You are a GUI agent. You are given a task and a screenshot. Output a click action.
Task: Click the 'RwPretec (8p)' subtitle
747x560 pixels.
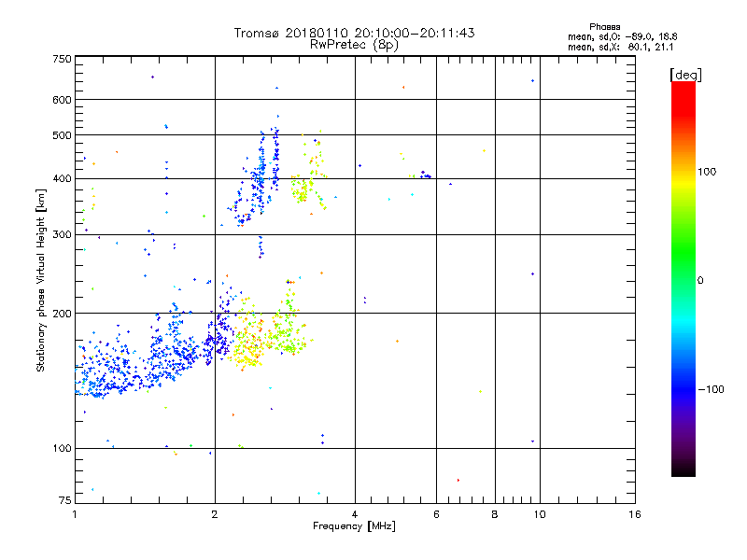tap(354, 45)
